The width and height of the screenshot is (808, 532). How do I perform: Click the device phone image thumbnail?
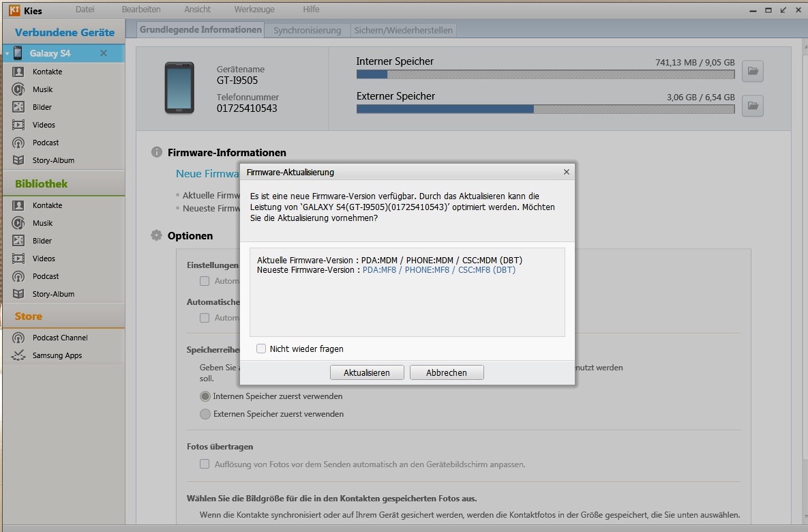179,87
